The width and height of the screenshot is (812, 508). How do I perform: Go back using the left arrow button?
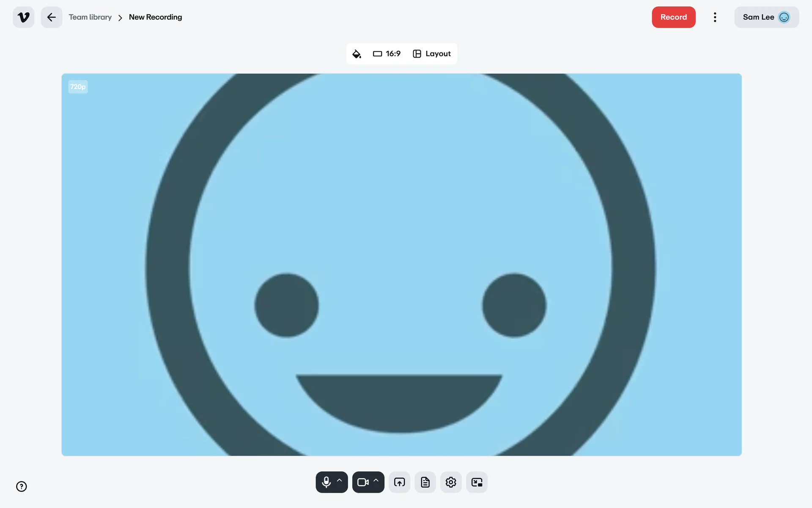coord(52,17)
